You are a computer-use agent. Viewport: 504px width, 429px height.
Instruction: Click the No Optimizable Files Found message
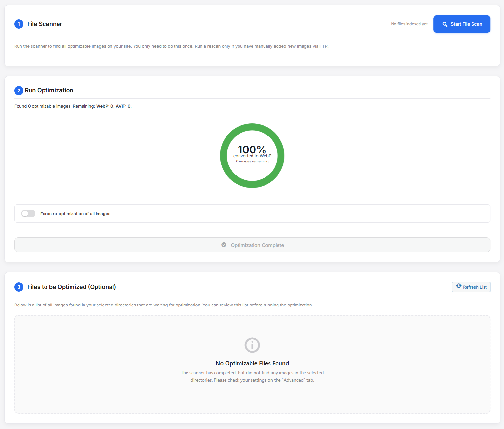(x=252, y=363)
